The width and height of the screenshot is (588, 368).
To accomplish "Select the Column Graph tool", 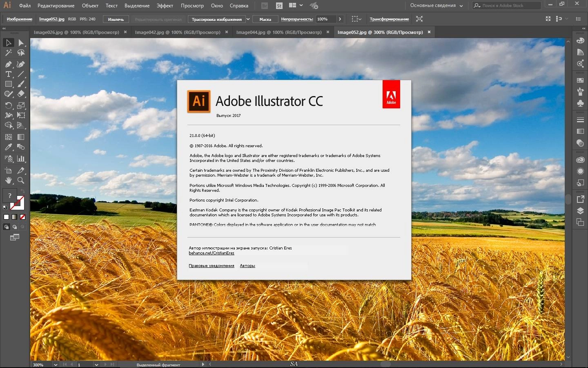I will [21, 159].
